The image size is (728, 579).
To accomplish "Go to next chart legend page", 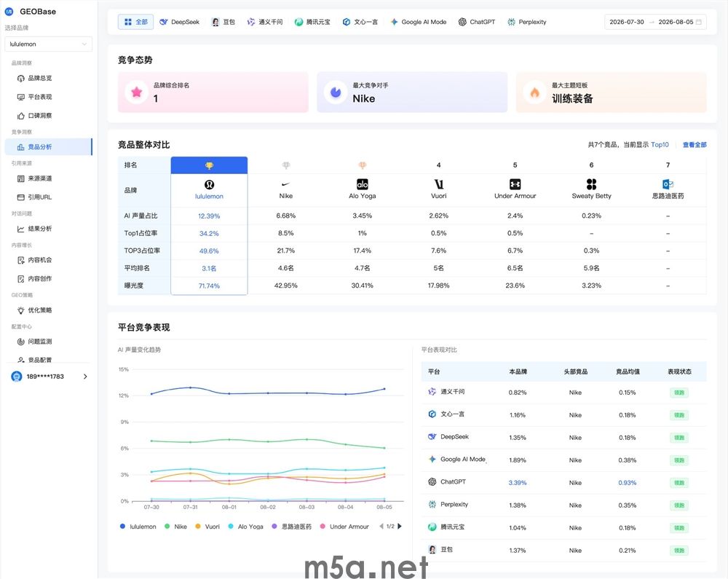I will point(400,526).
